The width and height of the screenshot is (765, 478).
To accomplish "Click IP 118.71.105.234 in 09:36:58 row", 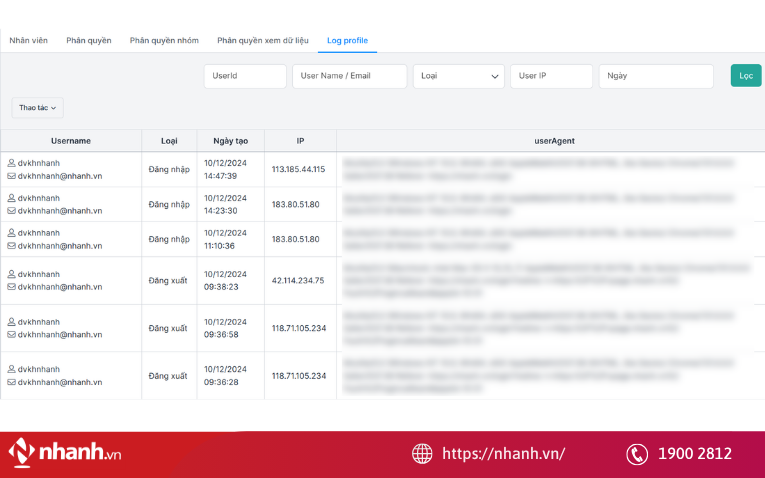I will point(299,328).
